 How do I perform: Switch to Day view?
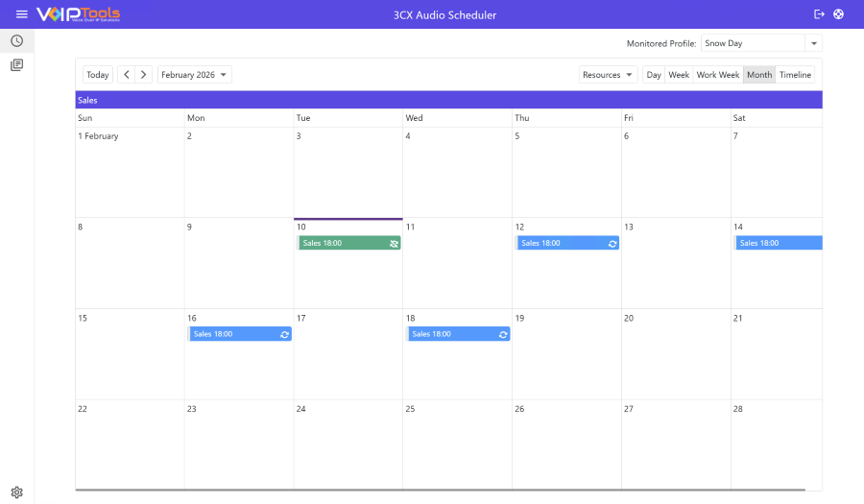(x=654, y=75)
